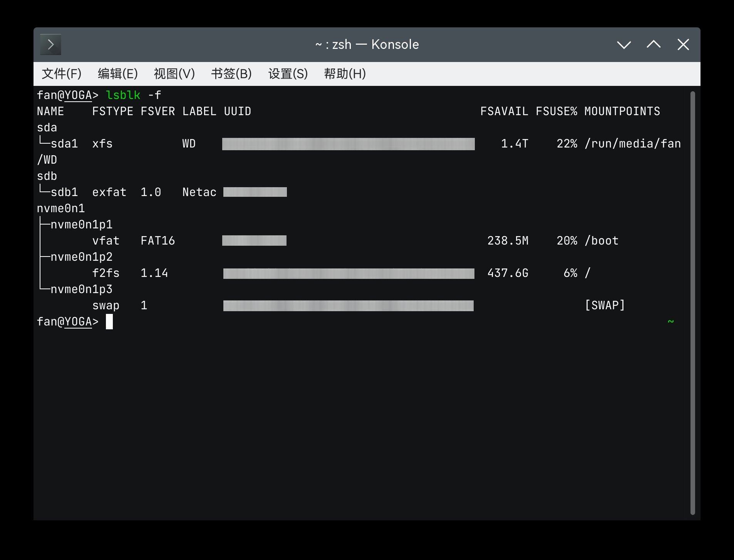
Task: Close the Konsole window
Action: tap(683, 45)
